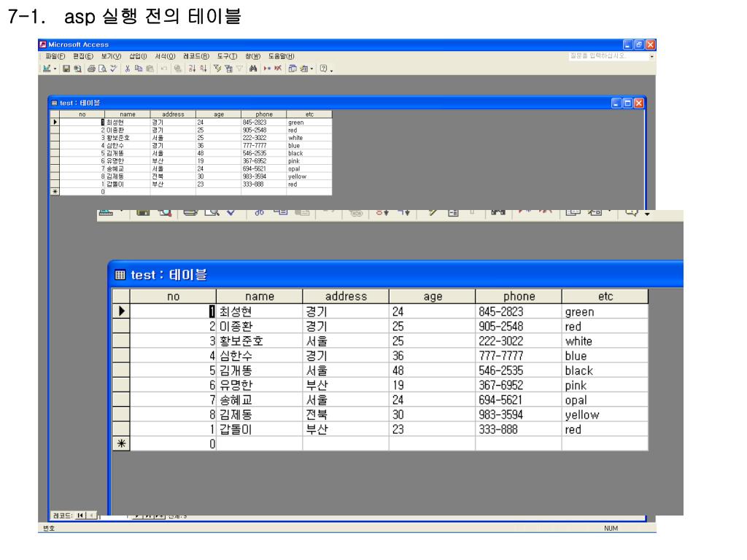The width and height of the screenshot is (747, 560).
Task: Click the Find binoculars icon
Action: pyautogui.click(x=253, y=69)
